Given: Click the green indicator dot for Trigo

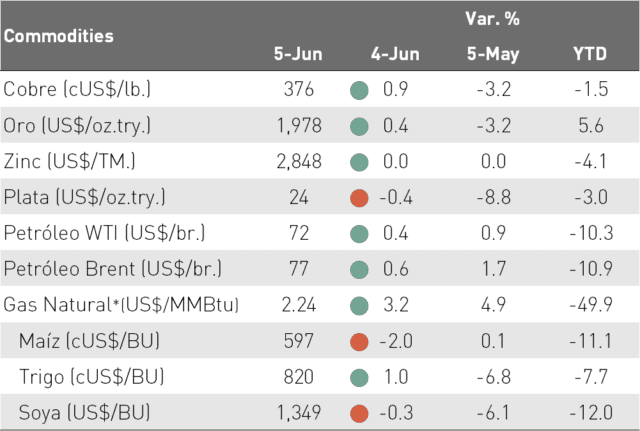Looking at the screenshot, I should [359, 378].
